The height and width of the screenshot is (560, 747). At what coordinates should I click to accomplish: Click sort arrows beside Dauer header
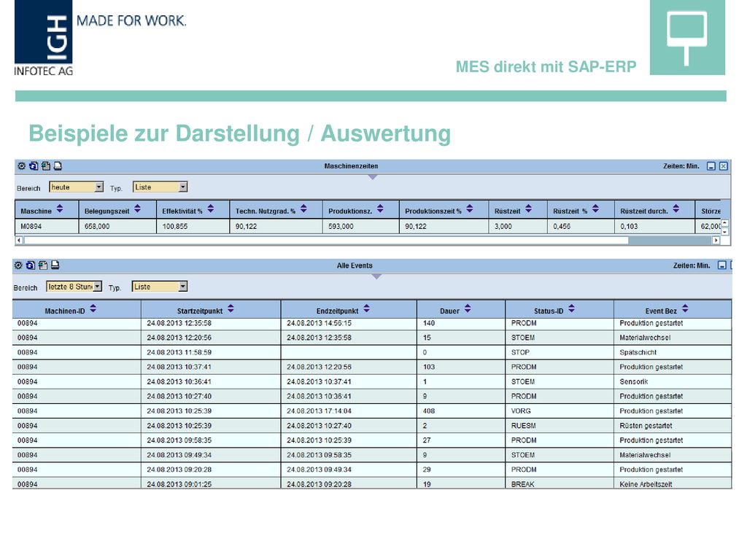click(x=468, y=308)
